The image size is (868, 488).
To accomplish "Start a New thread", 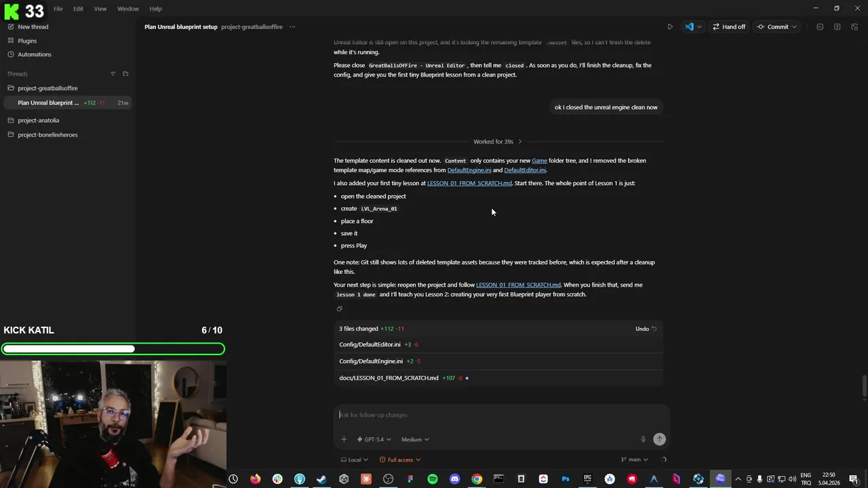I will [x=33, y=26].
